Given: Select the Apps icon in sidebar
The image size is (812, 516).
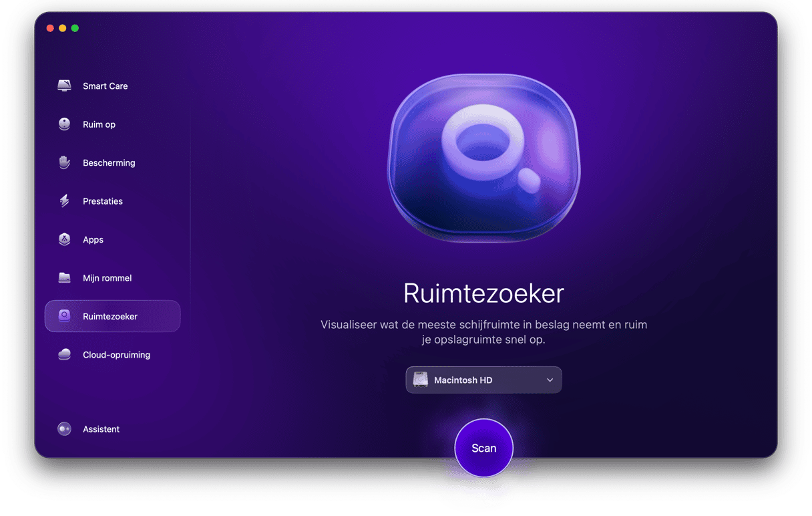Looking at the screenshot, I should click(x=64, y=239).
